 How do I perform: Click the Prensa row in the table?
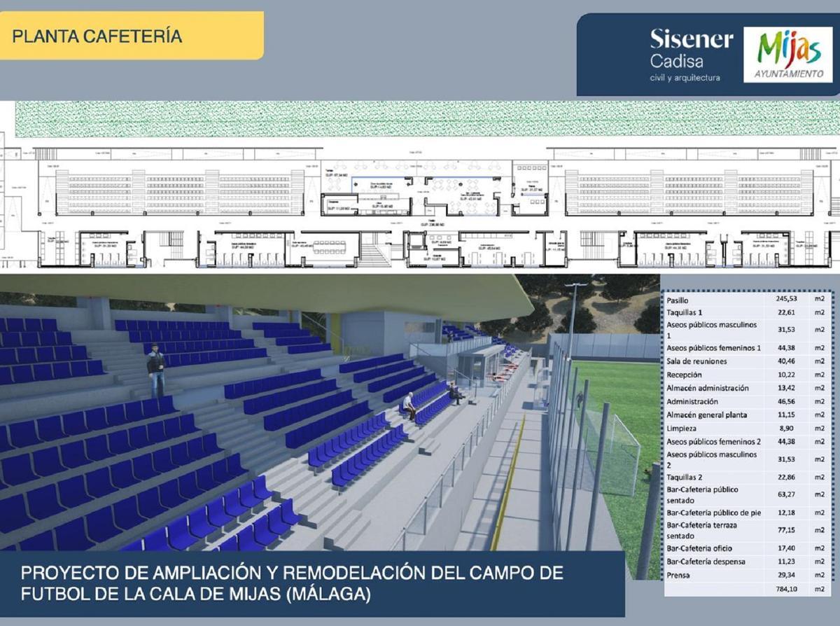(744, 576)
